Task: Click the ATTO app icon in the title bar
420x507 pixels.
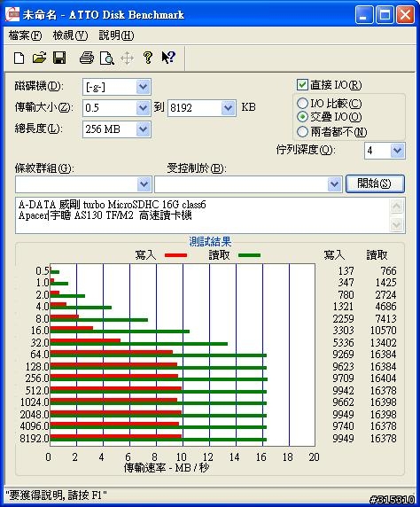Action: [12, 14]
